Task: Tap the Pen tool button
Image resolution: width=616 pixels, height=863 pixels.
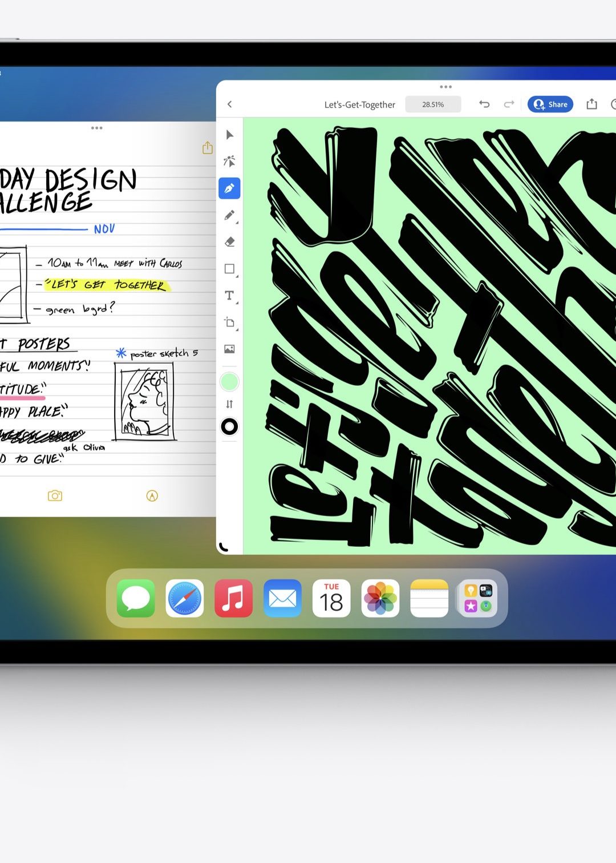Action: [x=229, y=188]
